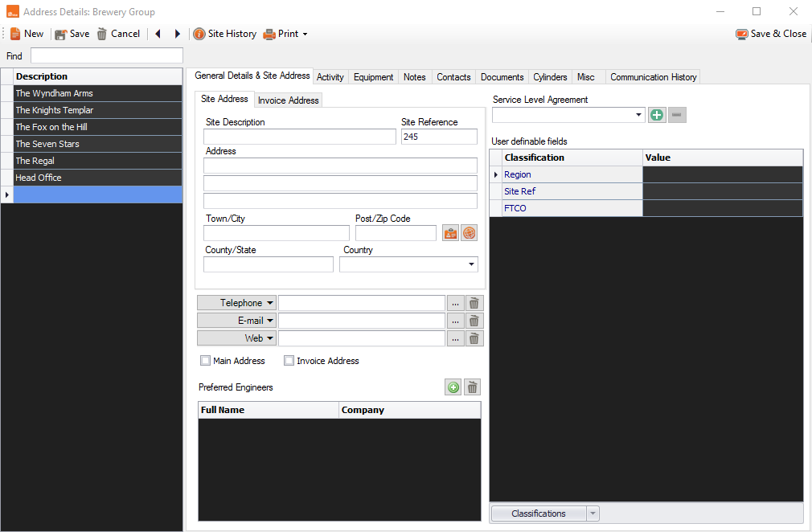Click the Site Reference field
The height and width of the screenshot is (532, 812).
[439, 137]
